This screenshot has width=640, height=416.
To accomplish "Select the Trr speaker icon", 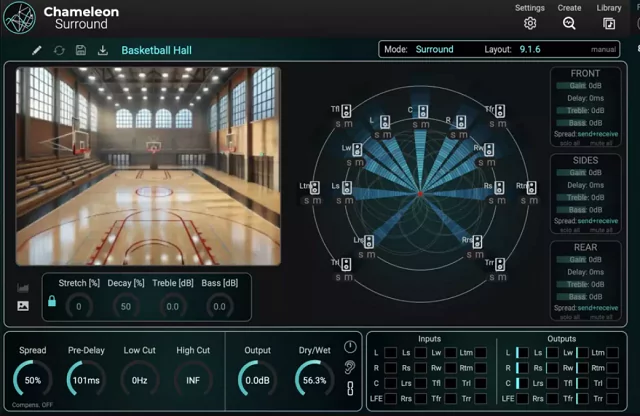I will click(500, 264).
